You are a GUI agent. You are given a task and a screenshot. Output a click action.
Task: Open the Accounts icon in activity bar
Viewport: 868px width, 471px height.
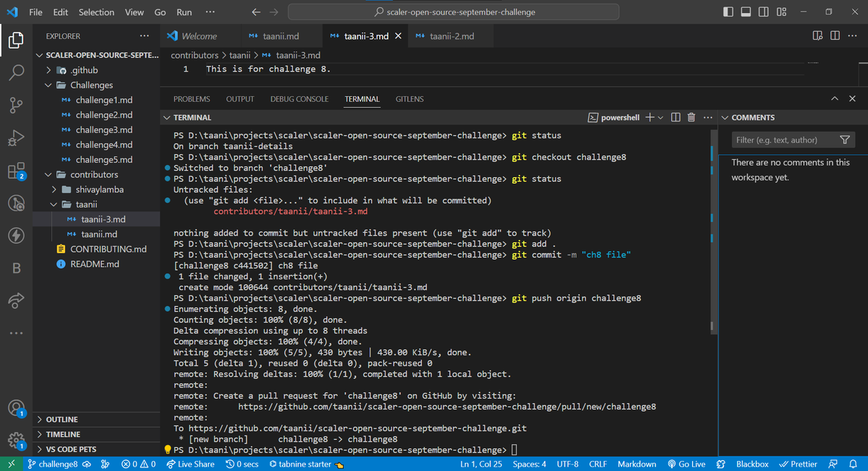16,409
